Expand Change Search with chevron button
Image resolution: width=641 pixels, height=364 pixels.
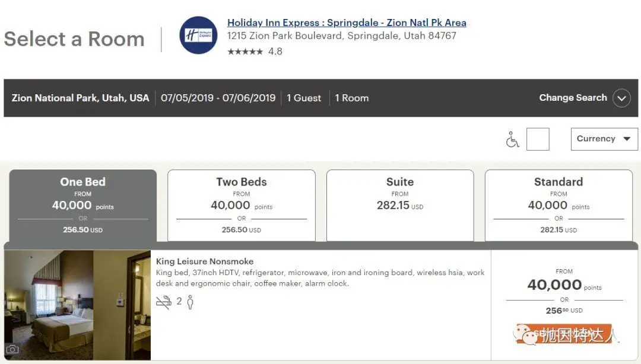coord(621,98)
